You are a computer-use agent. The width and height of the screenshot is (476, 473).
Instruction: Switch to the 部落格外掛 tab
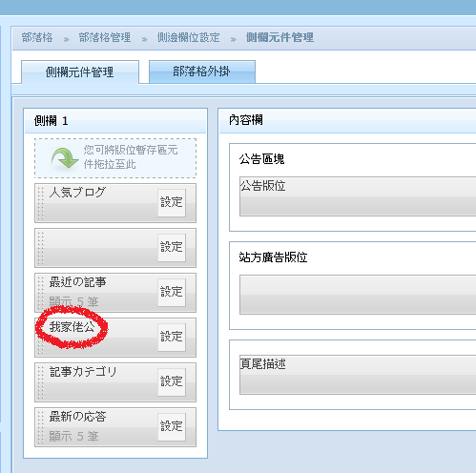[x=202, y=72]
